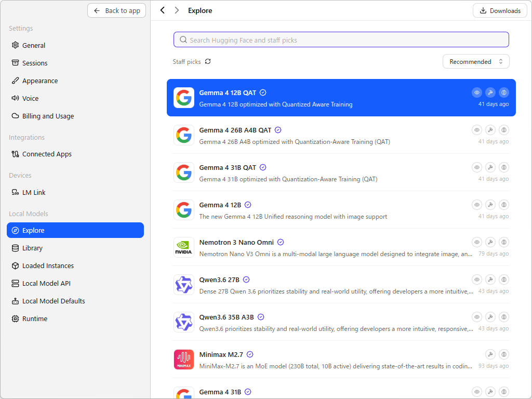Select the Gemma 4 12B model entry
The width and height of the screenshot is (532, 399).
(x=341, y=210)
